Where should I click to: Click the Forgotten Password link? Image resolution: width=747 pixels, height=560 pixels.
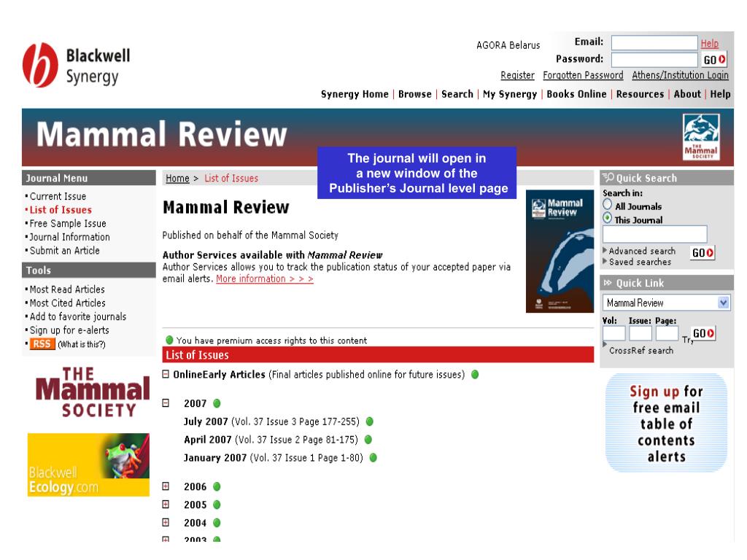583,75
